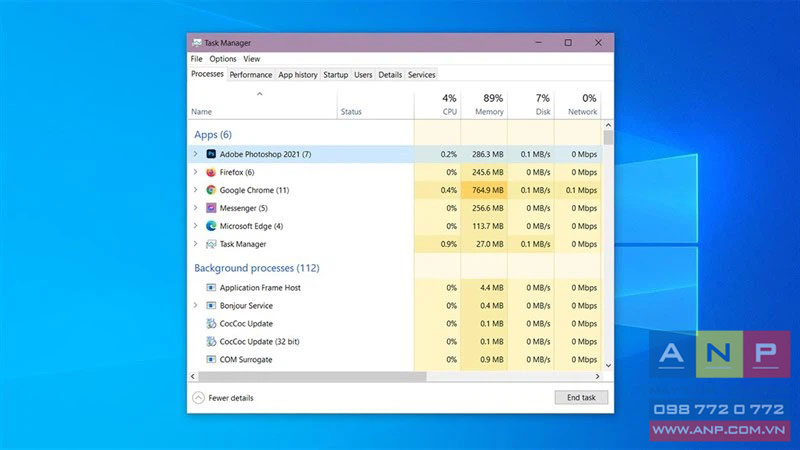Sort processes by CPU column

tap(438, 105)
